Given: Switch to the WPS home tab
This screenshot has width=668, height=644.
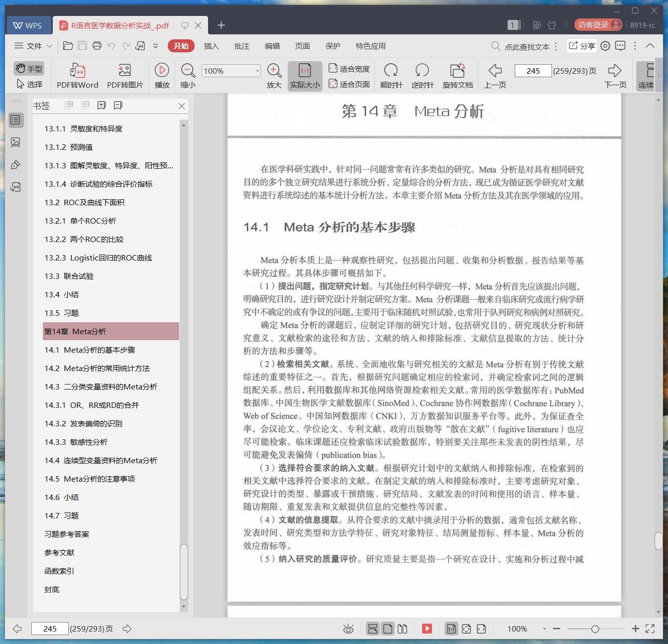Looking at the screenshot, I should [28, 25].
